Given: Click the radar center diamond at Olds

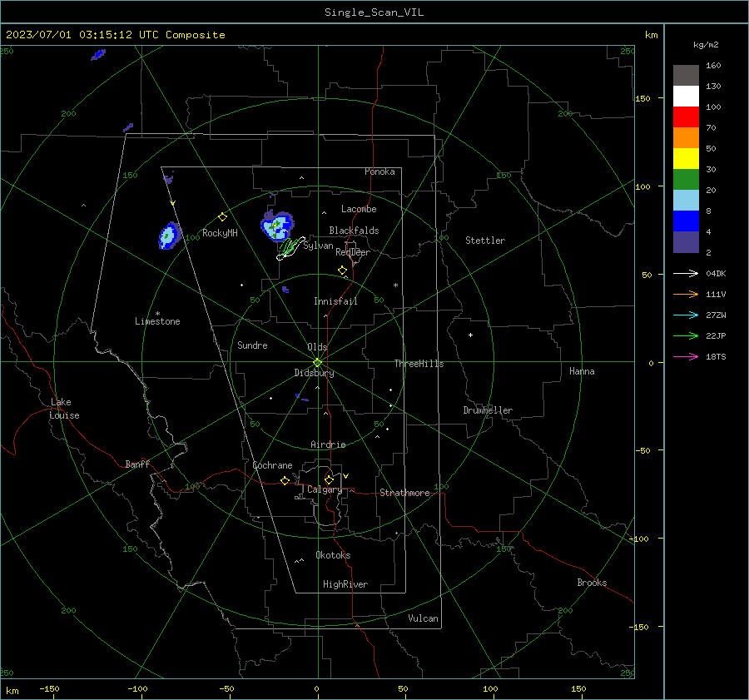Looking at the screenshot, I should point(317,363).
